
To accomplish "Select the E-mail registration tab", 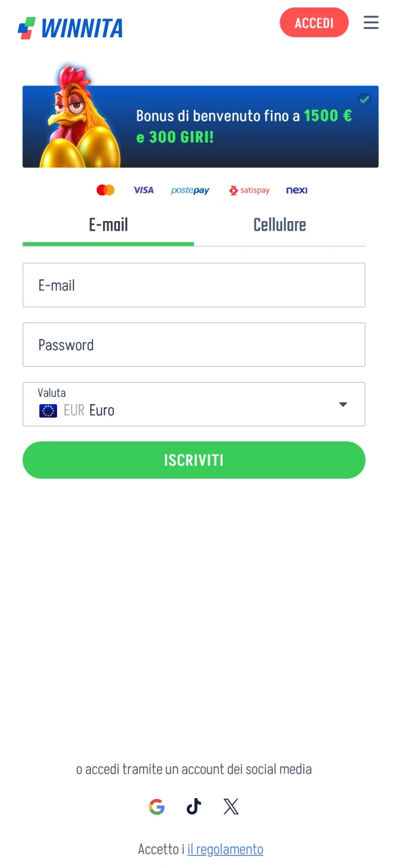I will pos(108,224).
